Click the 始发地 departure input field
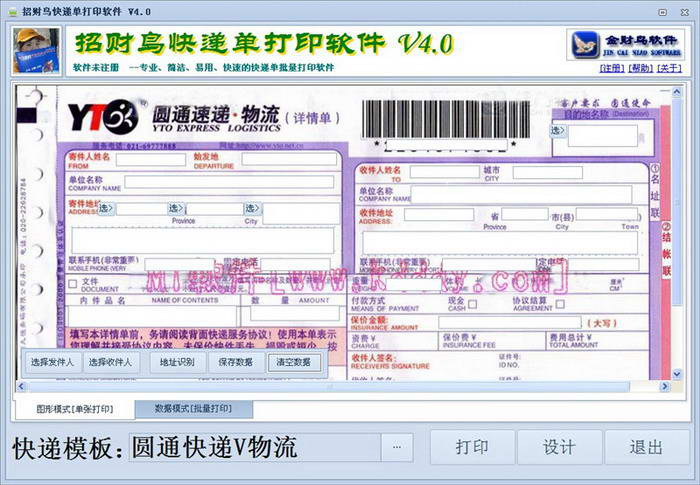The image size is (700, 485). pyautogui.click(x=289, y=159)
